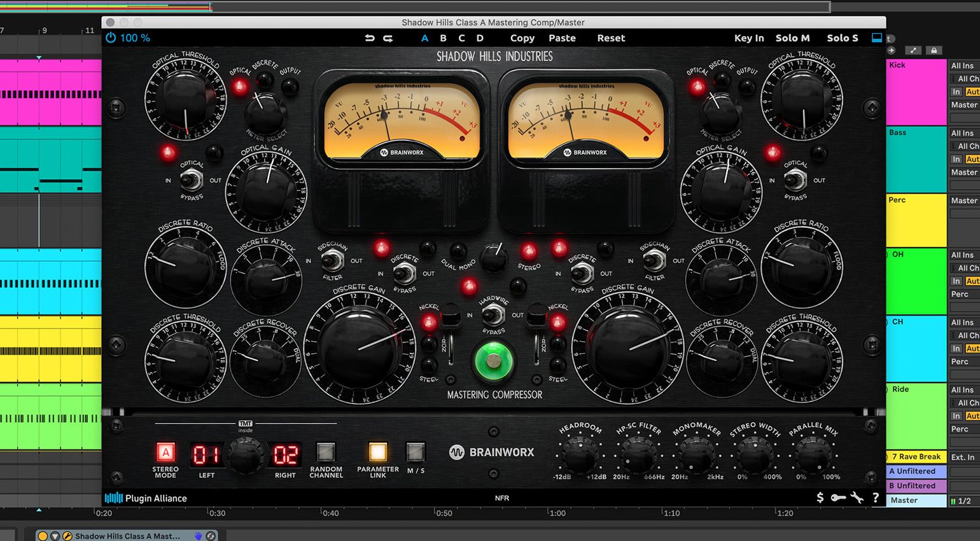
Task: Select settings slot D
Action: 480,38
